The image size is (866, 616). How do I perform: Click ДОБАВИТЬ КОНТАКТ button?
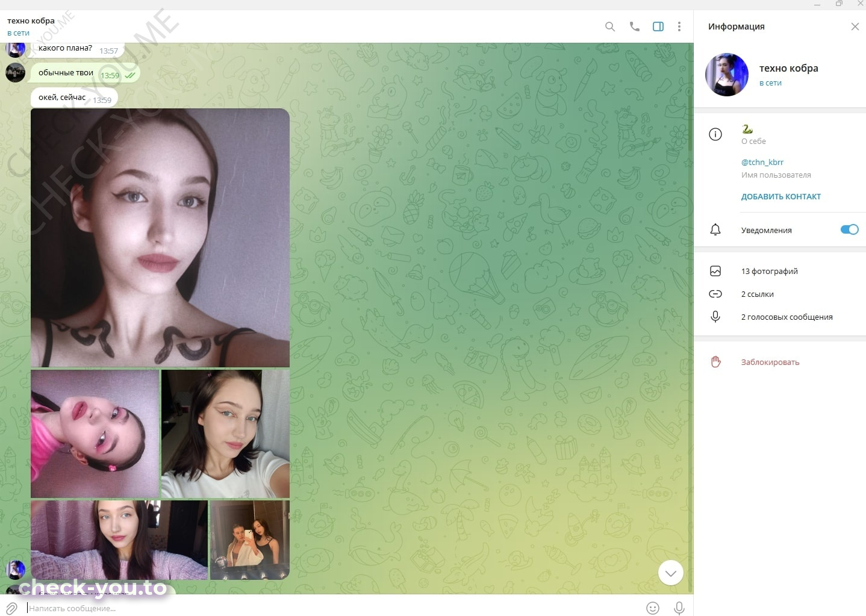tap(780, 196)
